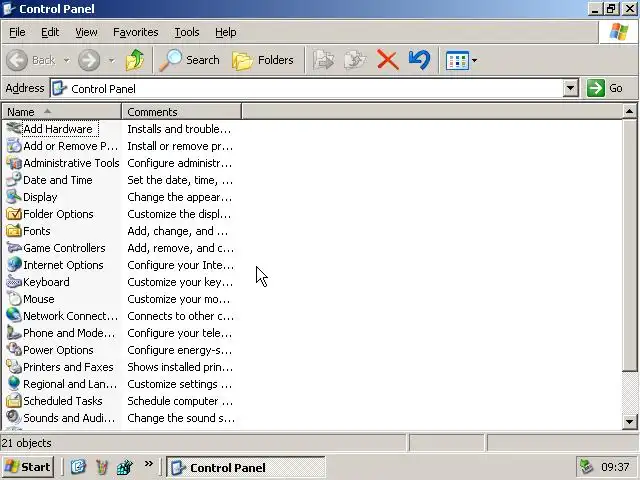Screen dimensions: 640x480
Task: Select the Sounds and Audio icon
Action: tap(14, 418)
